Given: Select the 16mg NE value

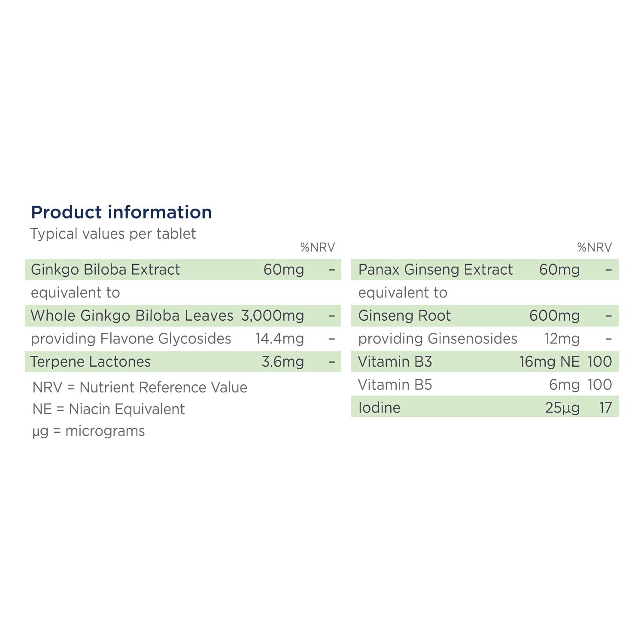Looking at the screenshot, I should pos(550,361).
